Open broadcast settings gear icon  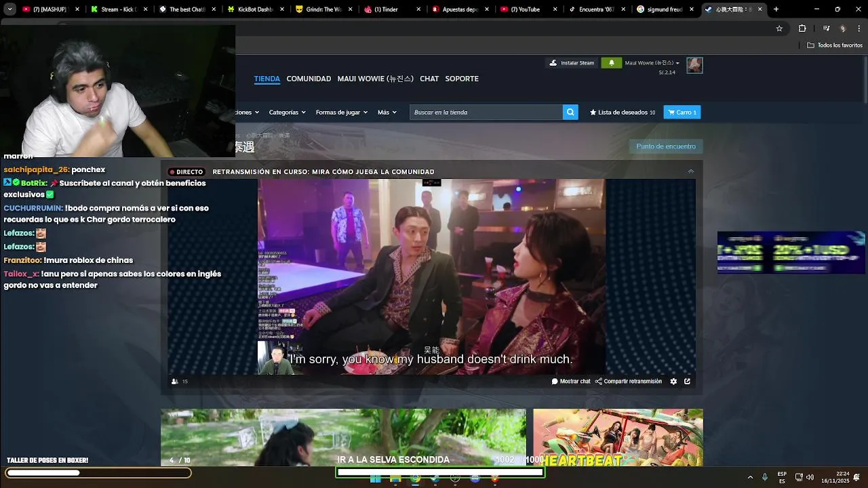tap(673, 382)
